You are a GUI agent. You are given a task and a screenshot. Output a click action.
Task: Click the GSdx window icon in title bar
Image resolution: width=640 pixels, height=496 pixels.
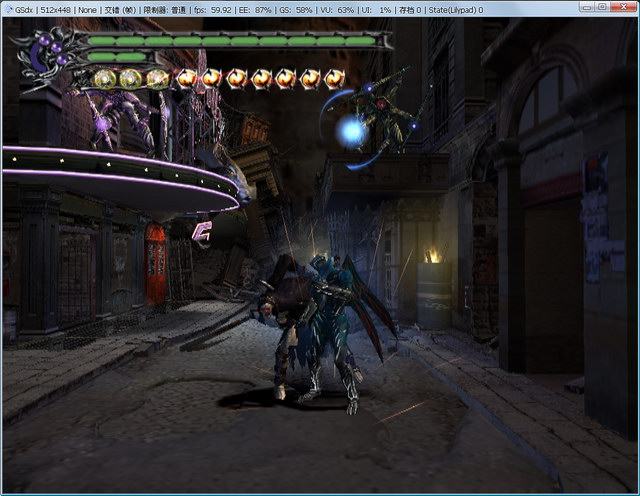click(8, 9)
